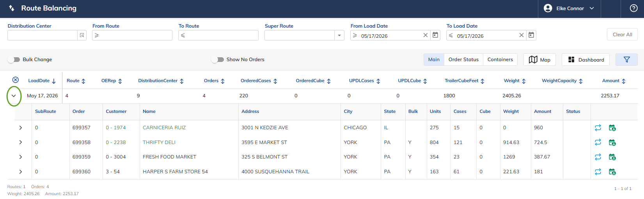The image size is (644, 199).
Task: Clear the From Load Date value
Action: (x=426, y=35)
